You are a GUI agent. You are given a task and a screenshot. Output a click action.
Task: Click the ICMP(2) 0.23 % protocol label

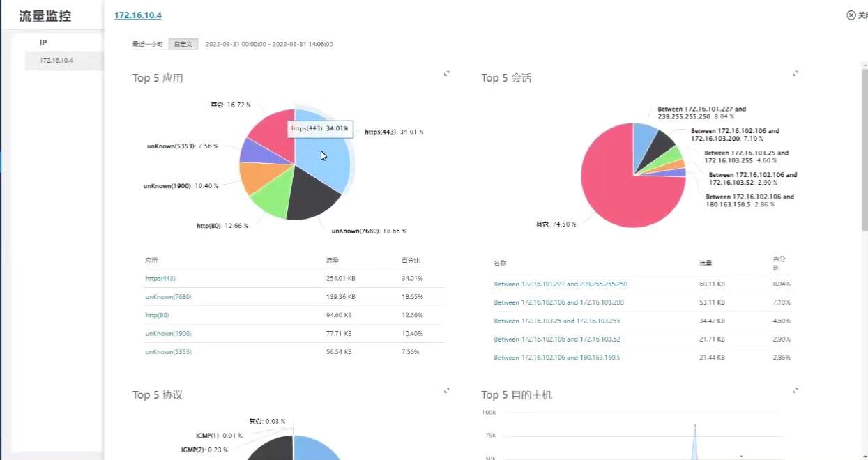[204, 450]
